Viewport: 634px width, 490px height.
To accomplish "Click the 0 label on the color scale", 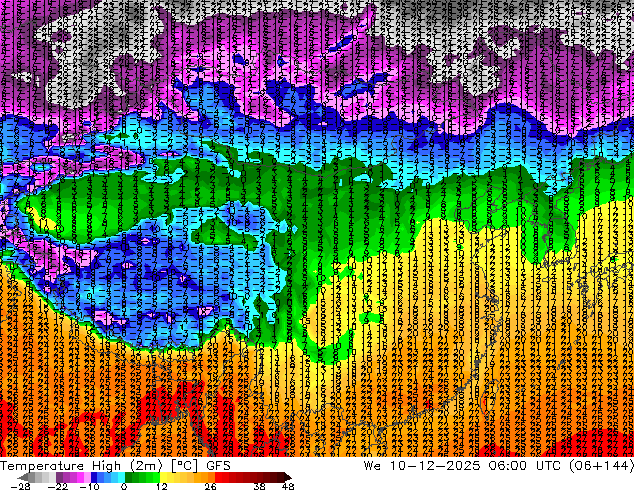I will point(124,486).
